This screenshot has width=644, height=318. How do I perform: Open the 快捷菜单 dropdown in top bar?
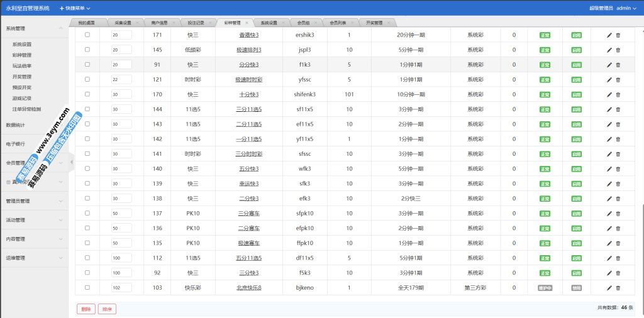click(75, 8)
